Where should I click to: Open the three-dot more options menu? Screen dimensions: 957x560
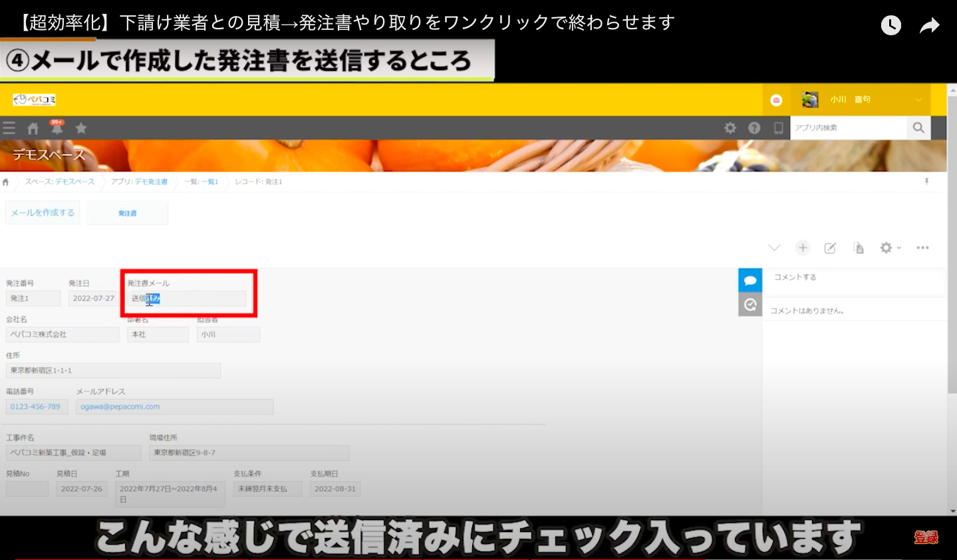pyautogui.click(x=922, y=247)
